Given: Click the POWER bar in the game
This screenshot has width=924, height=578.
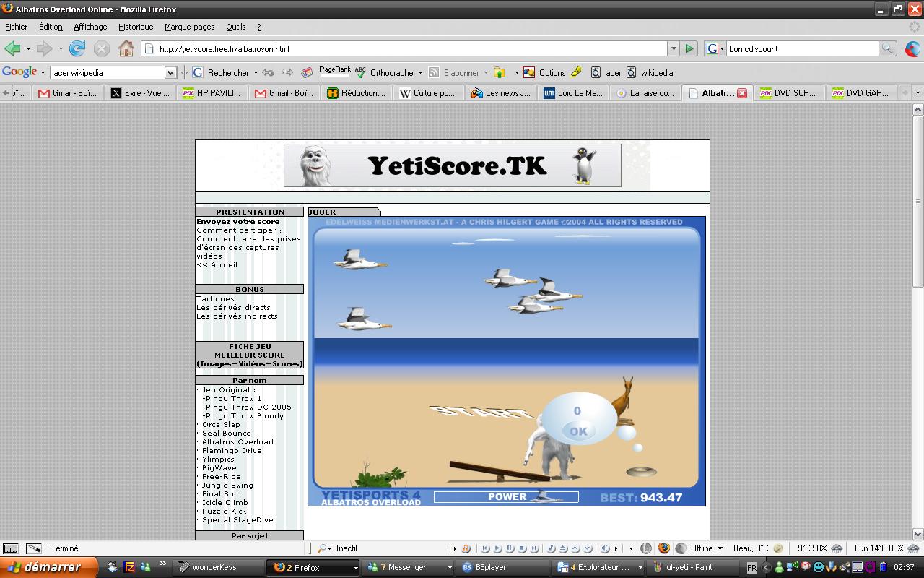Looking at the screenshot, I should tap(506, 496).
